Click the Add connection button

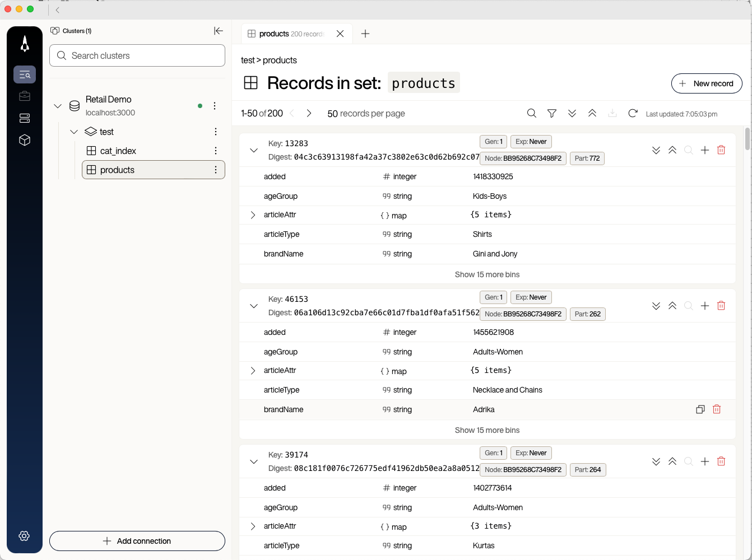point(137,541)
